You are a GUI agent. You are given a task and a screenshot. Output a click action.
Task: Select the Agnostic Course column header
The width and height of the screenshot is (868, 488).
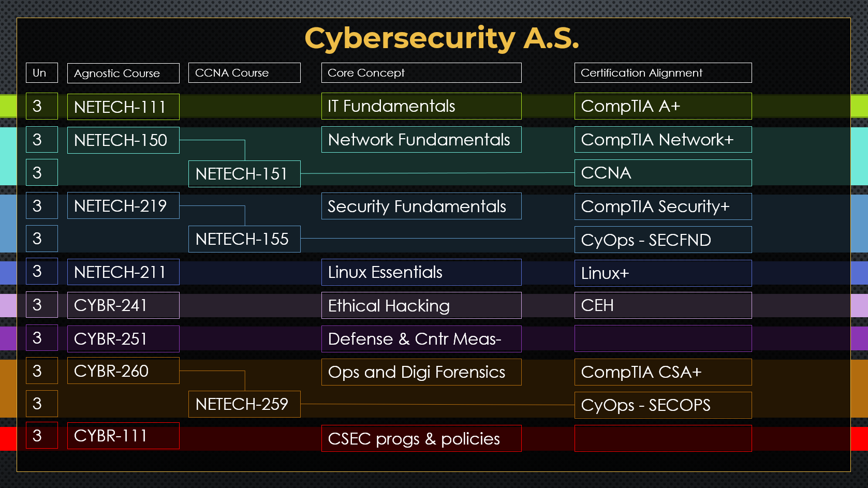coord(123,73)
